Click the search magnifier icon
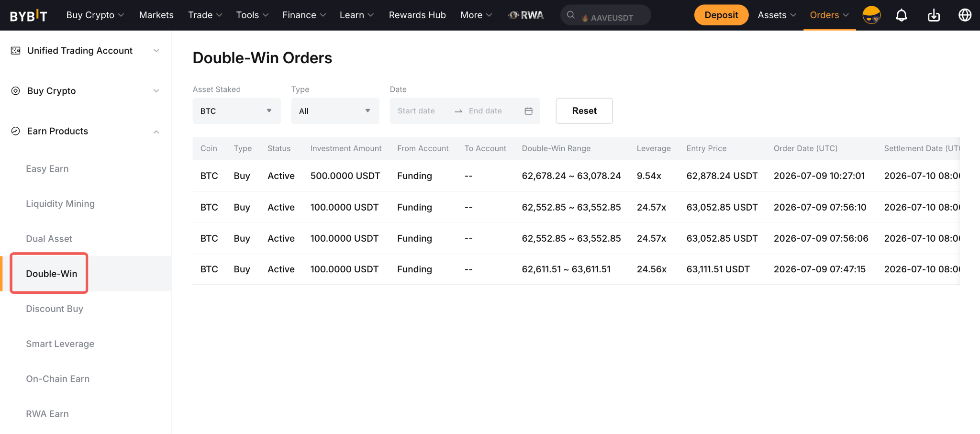 [x=571, y=15]
